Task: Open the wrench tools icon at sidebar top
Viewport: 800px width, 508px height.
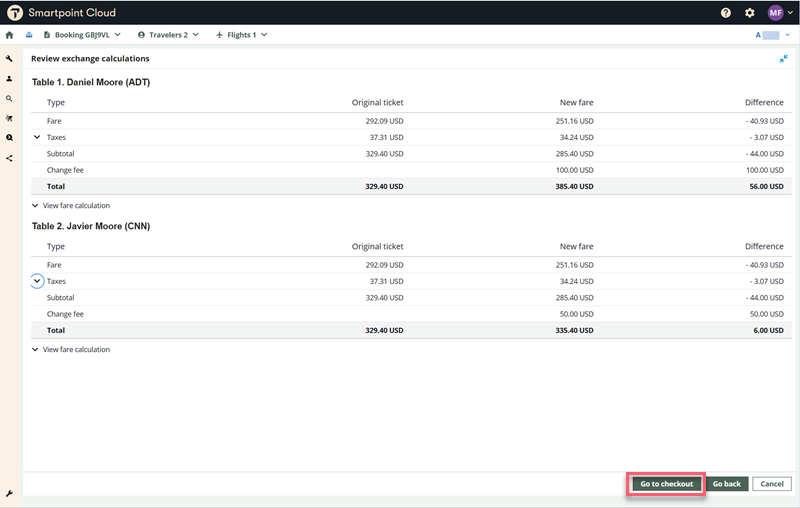Action: (10, 59)
